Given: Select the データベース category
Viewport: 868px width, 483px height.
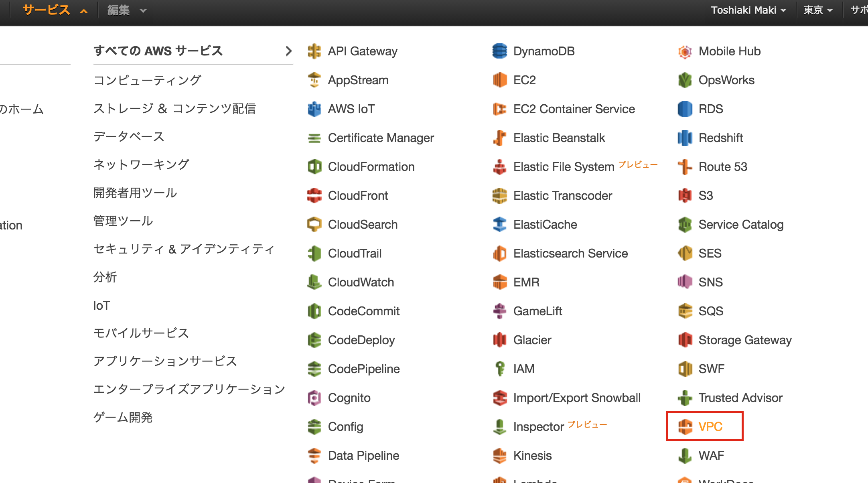Looking at the screenshot, I should [x=129, y=136].
